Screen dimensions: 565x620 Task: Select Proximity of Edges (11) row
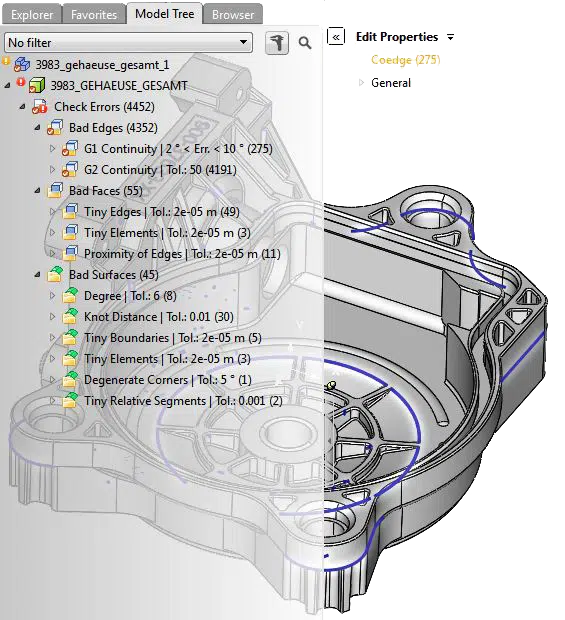182,253
